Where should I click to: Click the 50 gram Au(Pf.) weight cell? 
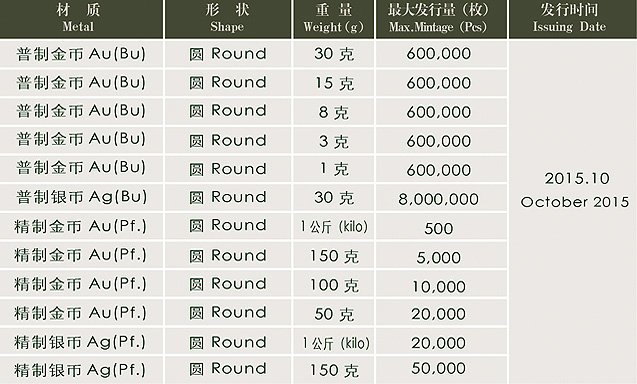click(x=334, y=313)
